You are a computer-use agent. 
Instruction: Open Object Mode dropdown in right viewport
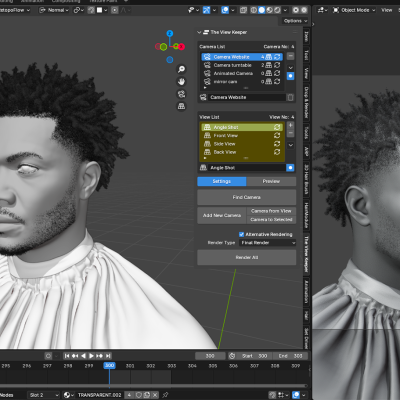(354, 10)
